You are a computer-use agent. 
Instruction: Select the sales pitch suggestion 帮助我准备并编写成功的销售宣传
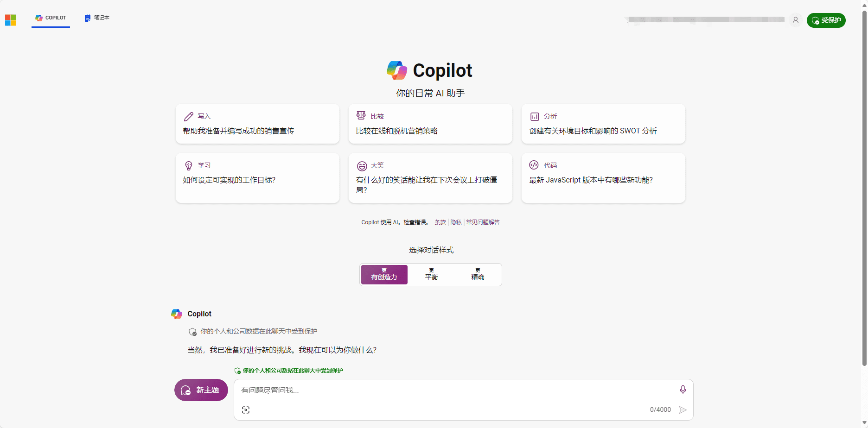[238, 131]
